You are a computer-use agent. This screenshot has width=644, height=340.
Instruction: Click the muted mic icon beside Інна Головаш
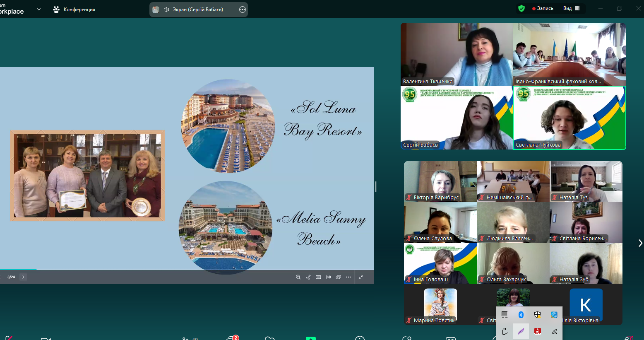[x=409, y=280]
